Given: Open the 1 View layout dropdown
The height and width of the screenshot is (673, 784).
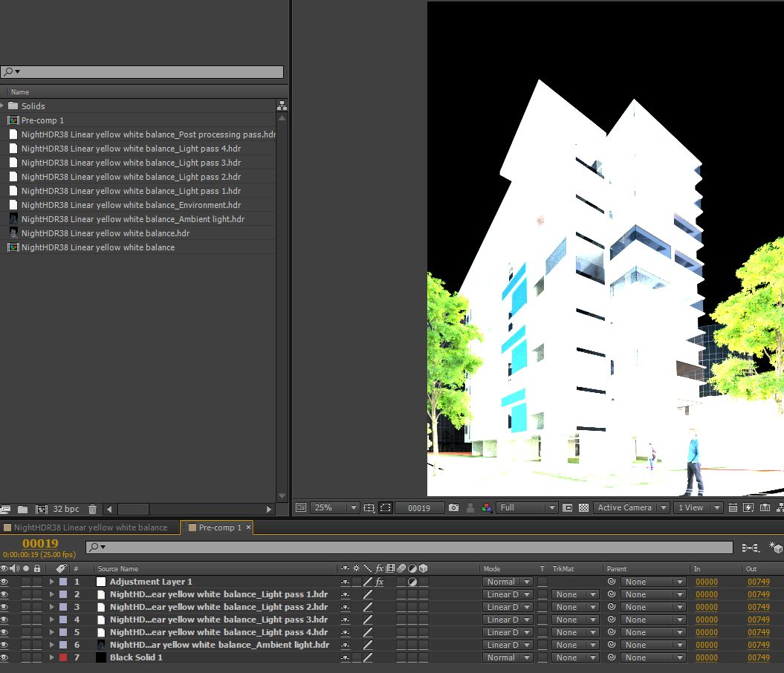Looking at the screenshot, I should click(698, 507).
